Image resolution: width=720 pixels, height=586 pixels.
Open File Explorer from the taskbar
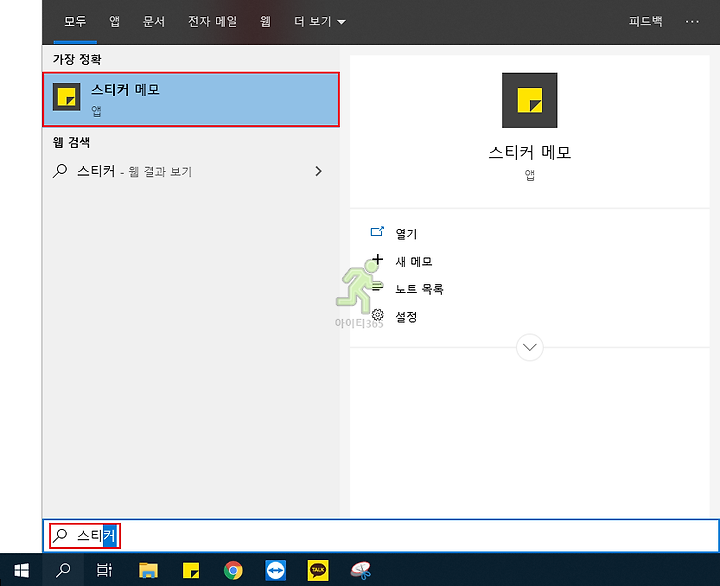click(x=148, y=570)
